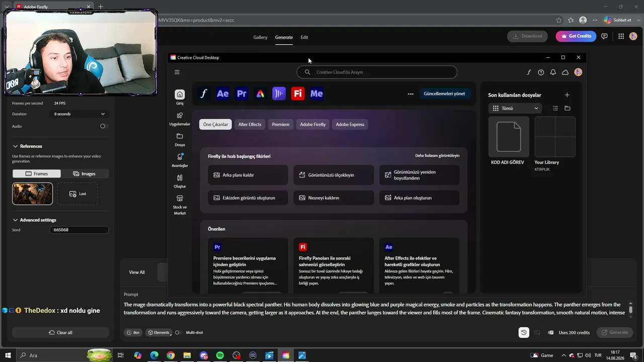Switch recent files to list view
Viewport: 644px width, 362px height.
(555, 108)
